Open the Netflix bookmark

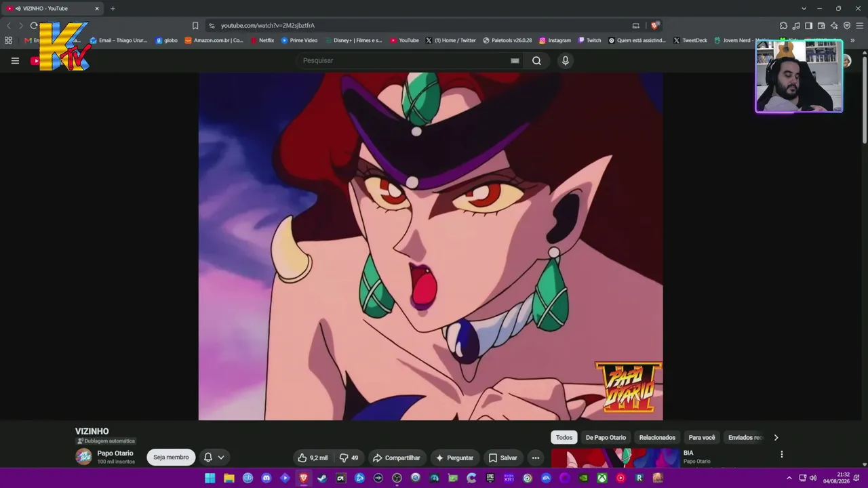[x=262, y=40]
